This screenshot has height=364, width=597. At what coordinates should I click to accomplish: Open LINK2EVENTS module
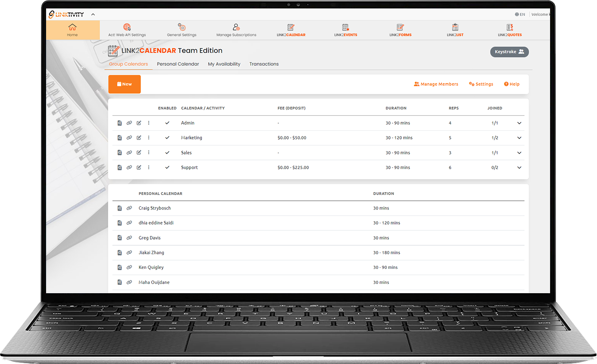coord(346,30)
